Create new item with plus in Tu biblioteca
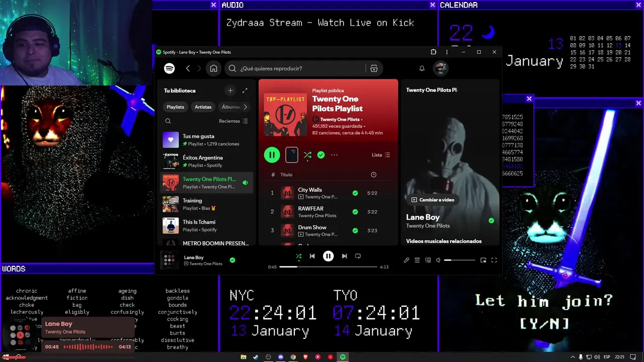Image resolution: width=644 pixels, height=362 pixels. pyautogui.click(x=230, y=90)
